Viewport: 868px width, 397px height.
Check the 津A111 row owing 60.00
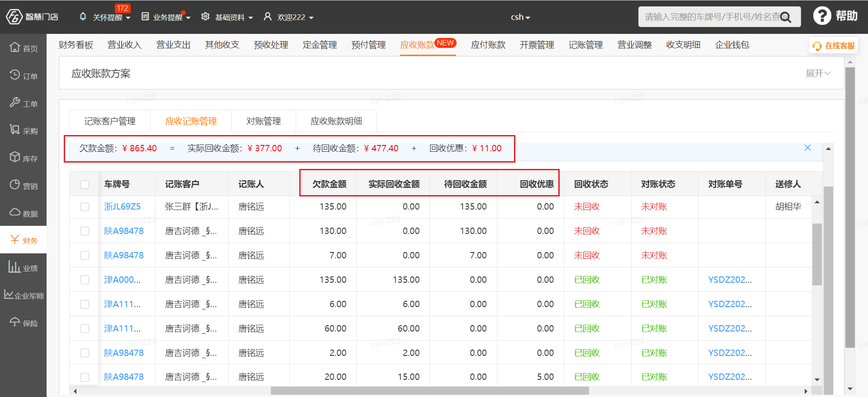tap(85, 329)
